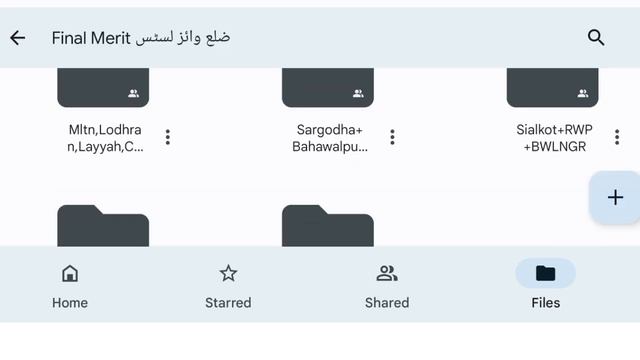This screenshot has width=640, height=360.
Task: Select the Starred star icon
Action: pos(228,273)
